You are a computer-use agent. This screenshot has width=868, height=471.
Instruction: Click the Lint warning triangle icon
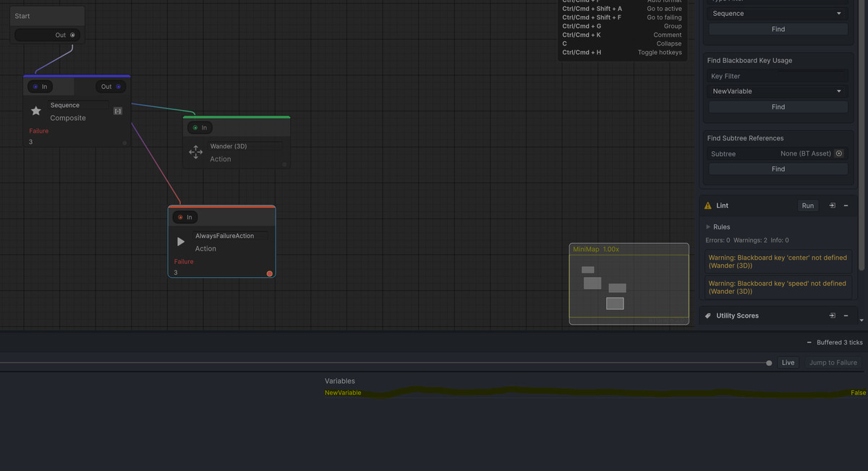click(x=708, y=205)
